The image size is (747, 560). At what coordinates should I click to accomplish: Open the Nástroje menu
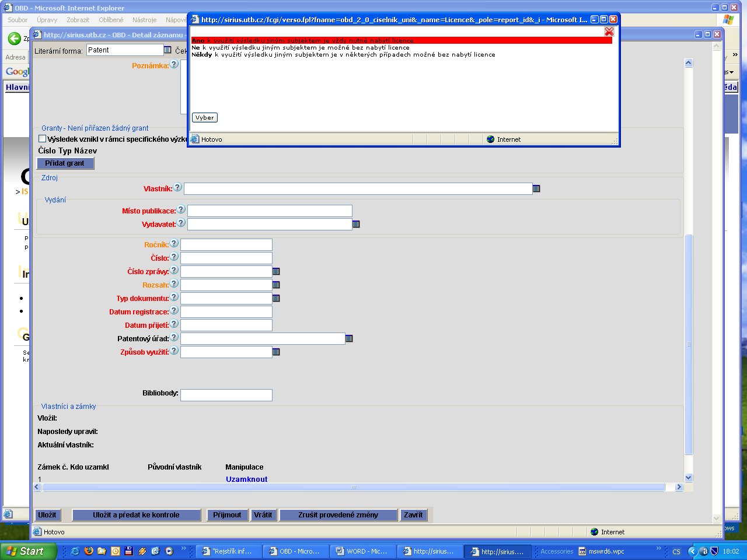pyautogui.click(x=144, y=20)
